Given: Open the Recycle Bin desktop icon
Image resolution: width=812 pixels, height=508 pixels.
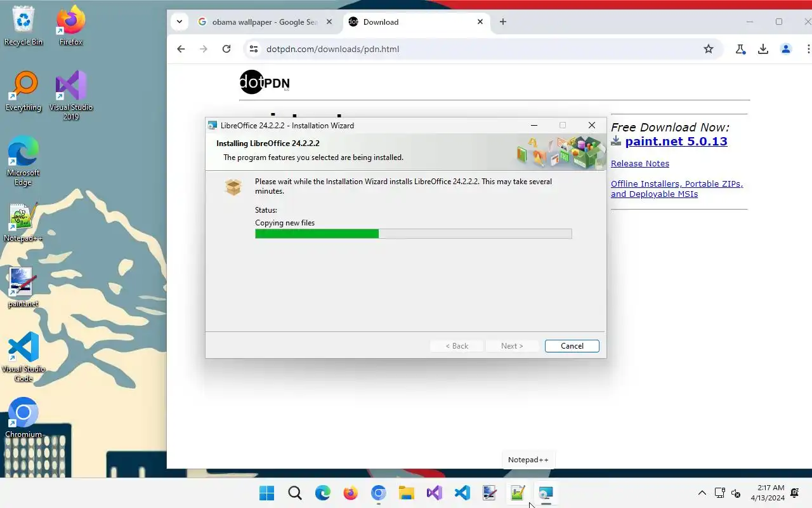Looking at the screenshot, I should coord(23,25).
